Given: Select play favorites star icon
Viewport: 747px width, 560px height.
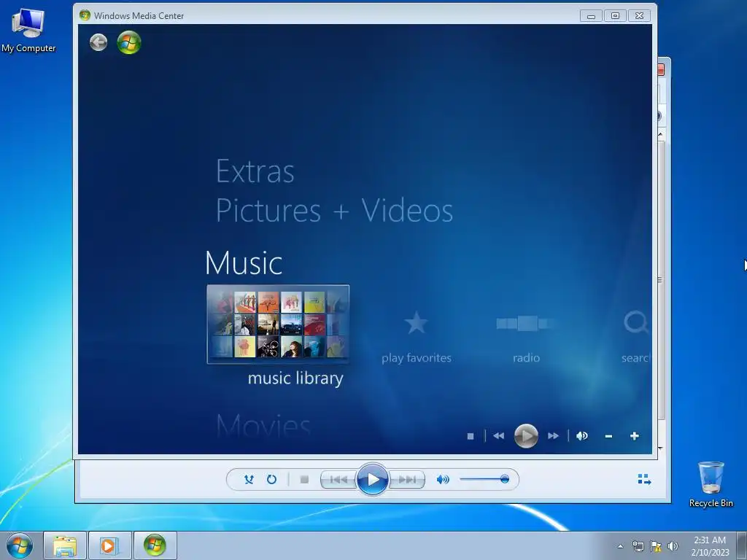Looking at the screenshot, I should tap(416, 323).
